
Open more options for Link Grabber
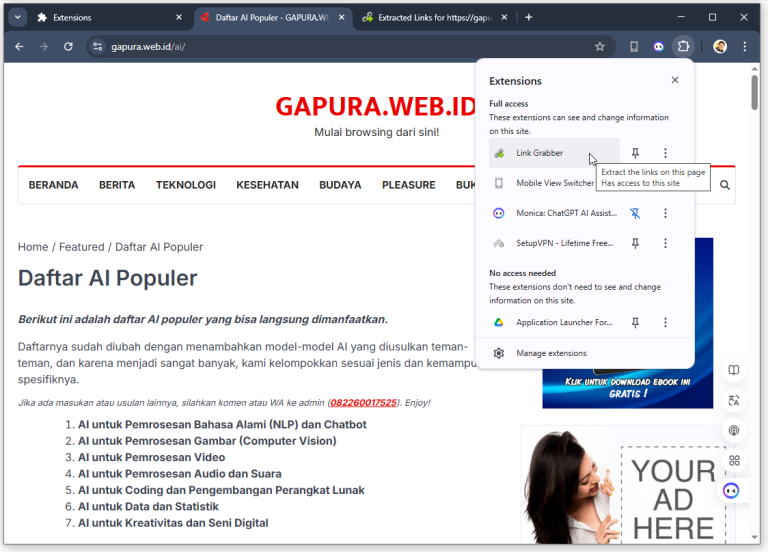[665, 153]
